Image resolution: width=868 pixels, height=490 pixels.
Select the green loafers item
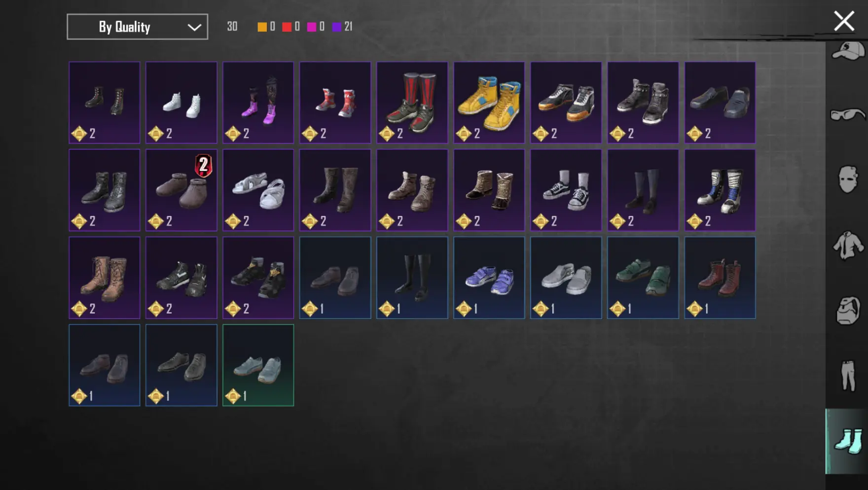(x=643, y=278)
